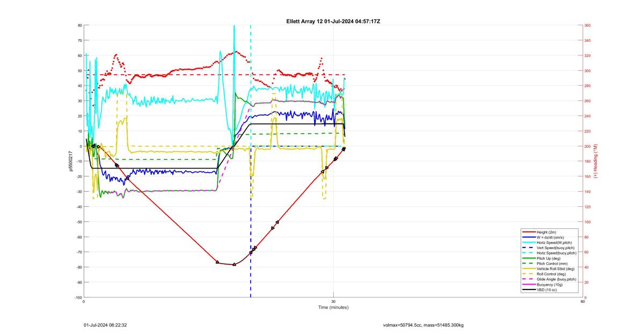Click right heading axis tick "320"
Image resolution: width=644 pixels, height=334 pixels.
587,55
